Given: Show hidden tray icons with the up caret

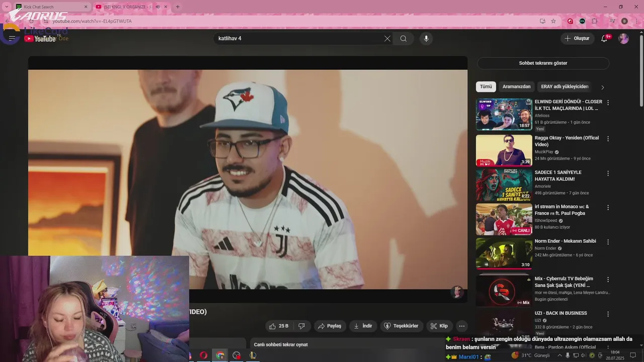Looking at the screenshot, I should pos(559,355).
